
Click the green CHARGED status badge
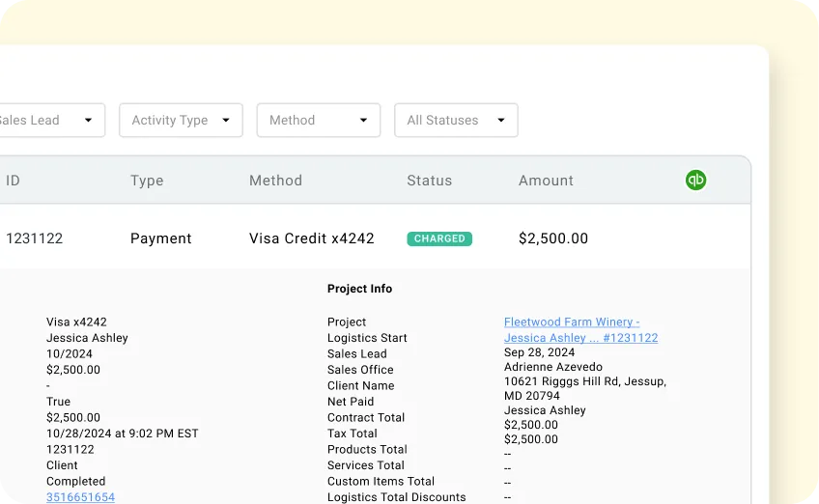(x=439, y=238)
